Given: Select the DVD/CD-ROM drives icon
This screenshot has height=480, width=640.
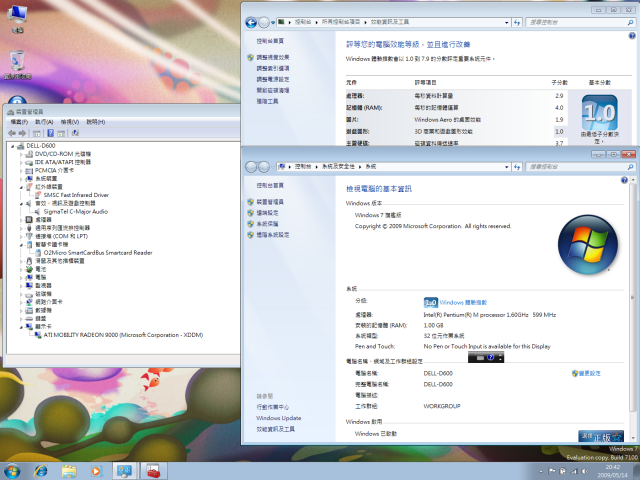Looking at the screenshot, I should 29,154.
